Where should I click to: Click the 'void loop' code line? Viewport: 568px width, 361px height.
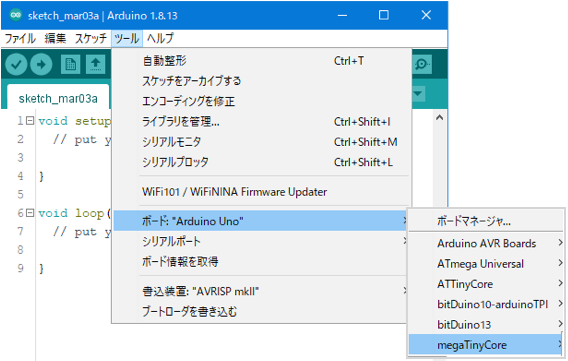pos(75,213)
